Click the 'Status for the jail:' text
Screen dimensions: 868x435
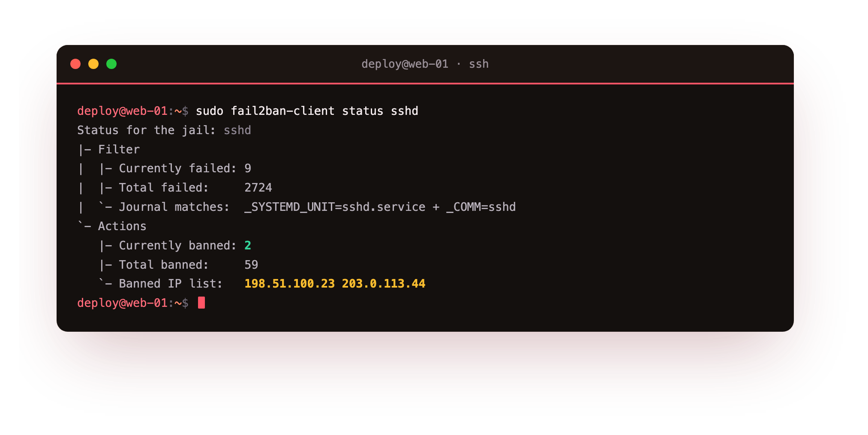[x=147, y=130]
